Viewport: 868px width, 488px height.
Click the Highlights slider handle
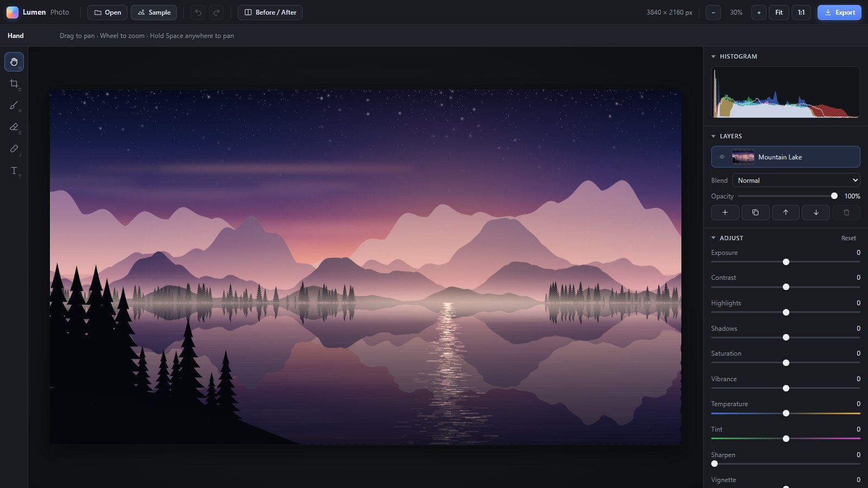[x=786, y=312]
